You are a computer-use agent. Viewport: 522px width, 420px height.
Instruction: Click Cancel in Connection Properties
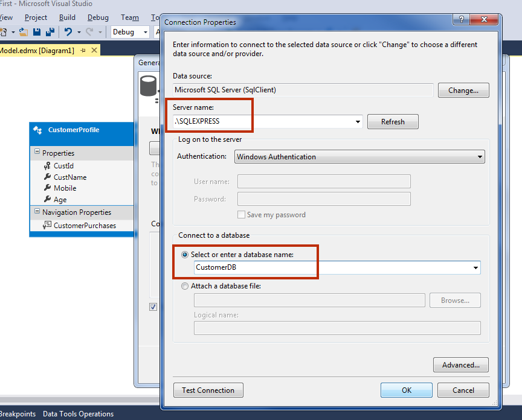pyautogui.click(x=463, y=390)
